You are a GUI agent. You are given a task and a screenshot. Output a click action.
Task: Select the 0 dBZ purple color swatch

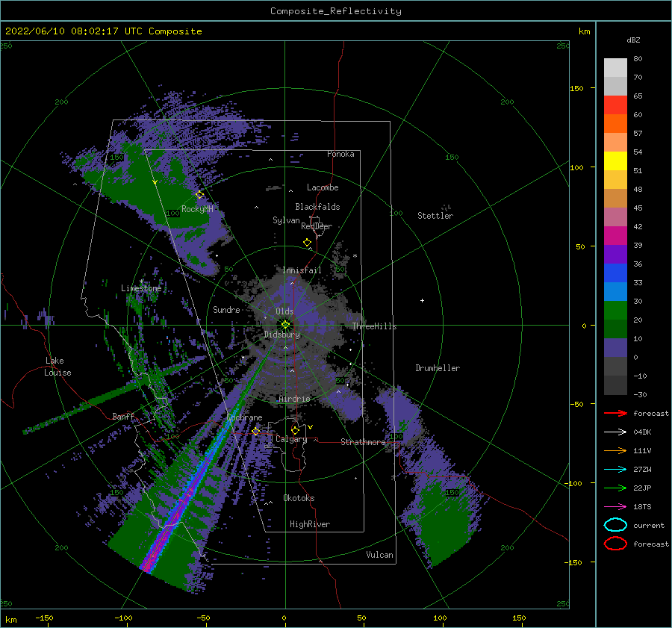615,347
